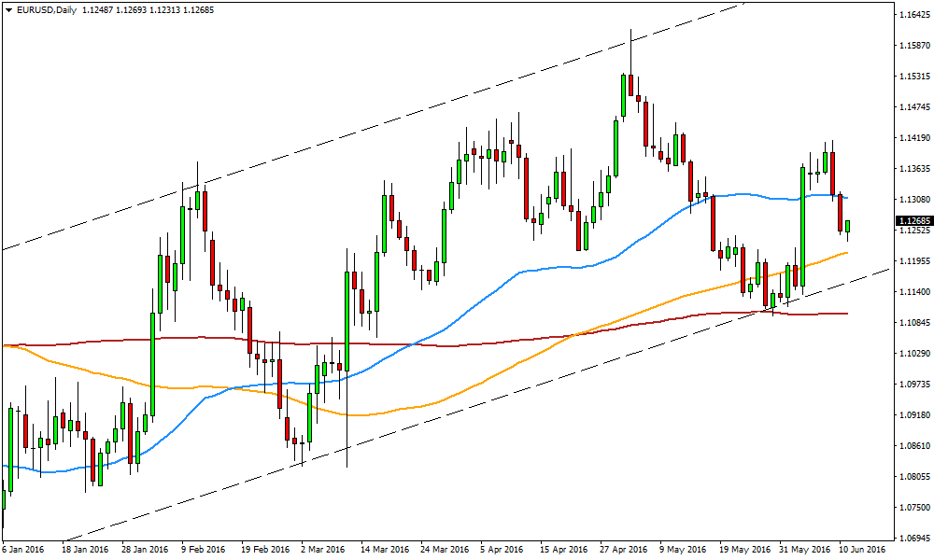
Task: Open the chart dropdown triangle beside EURUSD
Action: coord(8,10)
